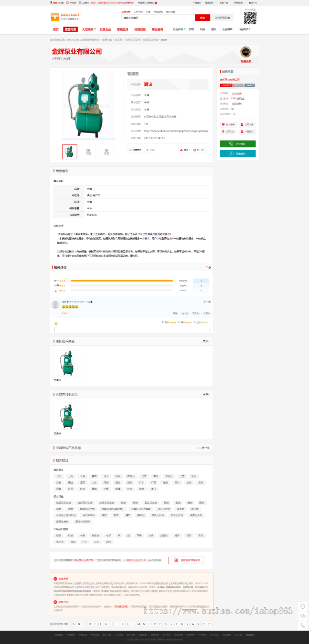Screen dimensions: 309x644
Task: Click the phone floating side icon
Action: pyautogui.click(x=303, y=625)
